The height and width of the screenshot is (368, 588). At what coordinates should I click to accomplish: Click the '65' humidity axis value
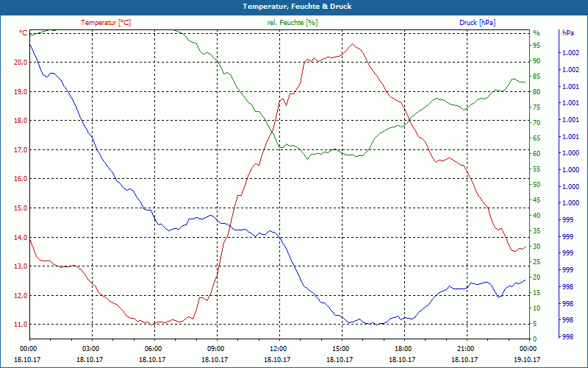(x=537, y=138)
